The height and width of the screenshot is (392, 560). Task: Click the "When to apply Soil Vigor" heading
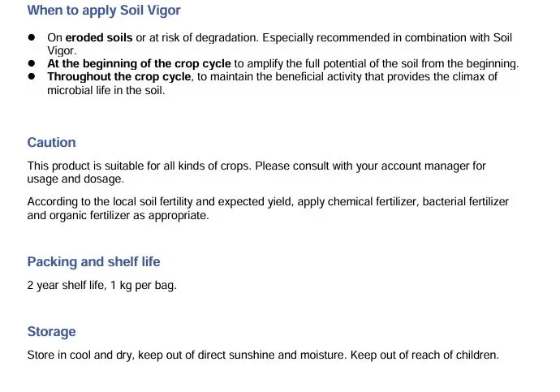point(104,11)
